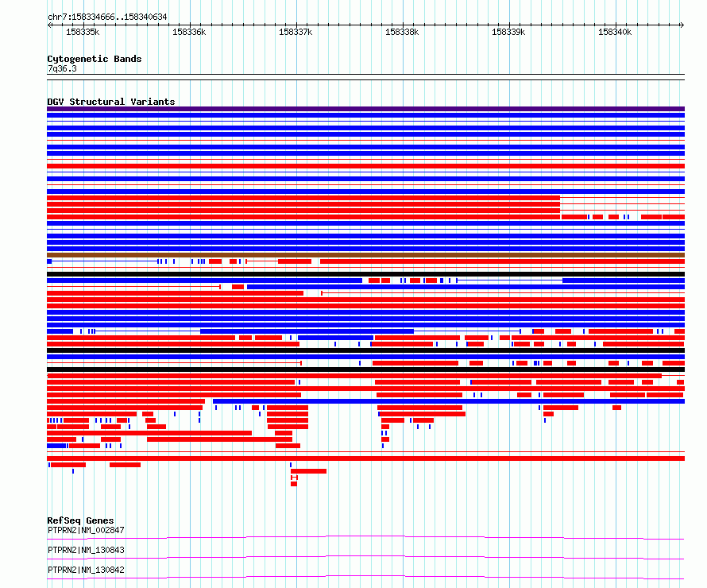The height and width of the screenshot is (588, 707).
Task: Click the left arrow of the ruler
Action: (x=49, y=25)
